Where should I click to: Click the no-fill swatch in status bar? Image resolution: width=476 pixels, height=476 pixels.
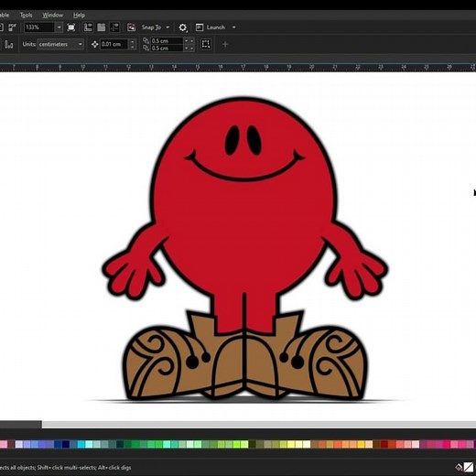tap(469, 467)
